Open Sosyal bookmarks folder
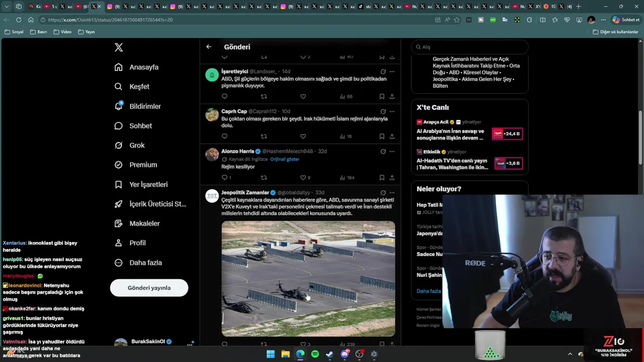 pos(14,32)
